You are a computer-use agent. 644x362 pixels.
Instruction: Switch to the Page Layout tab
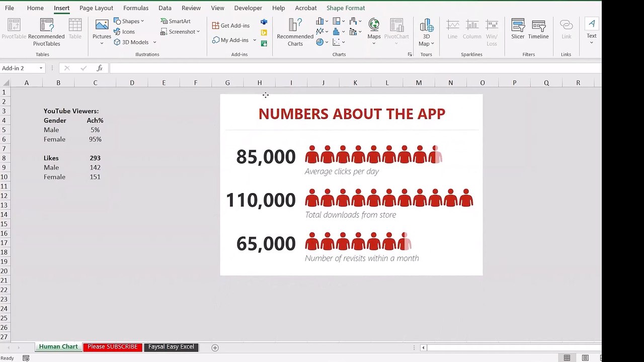[96, 8]
